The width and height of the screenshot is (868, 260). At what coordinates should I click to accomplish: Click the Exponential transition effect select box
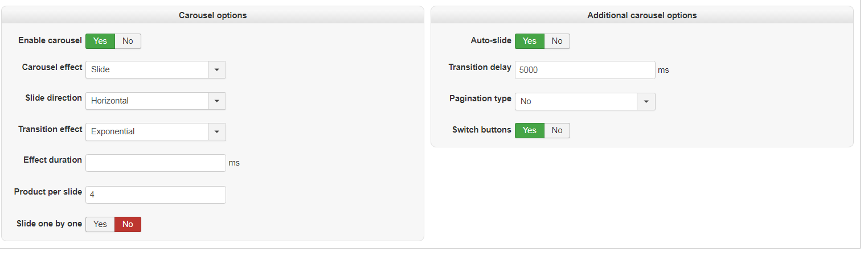click(147, 131)
